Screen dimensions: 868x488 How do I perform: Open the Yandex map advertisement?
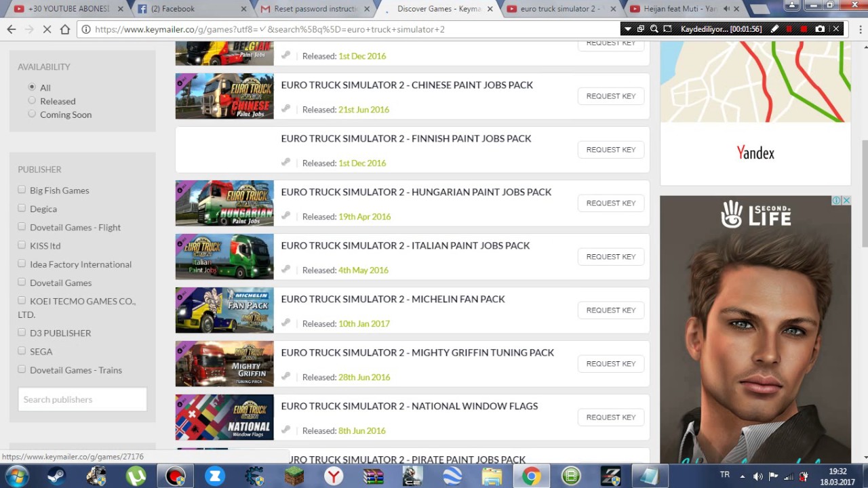(x=755, y=113)
